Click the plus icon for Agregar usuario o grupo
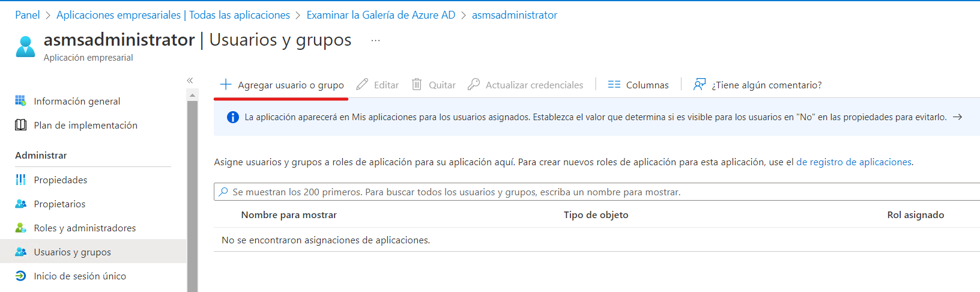Screen dimensions: 980x292 click(226, 85)
